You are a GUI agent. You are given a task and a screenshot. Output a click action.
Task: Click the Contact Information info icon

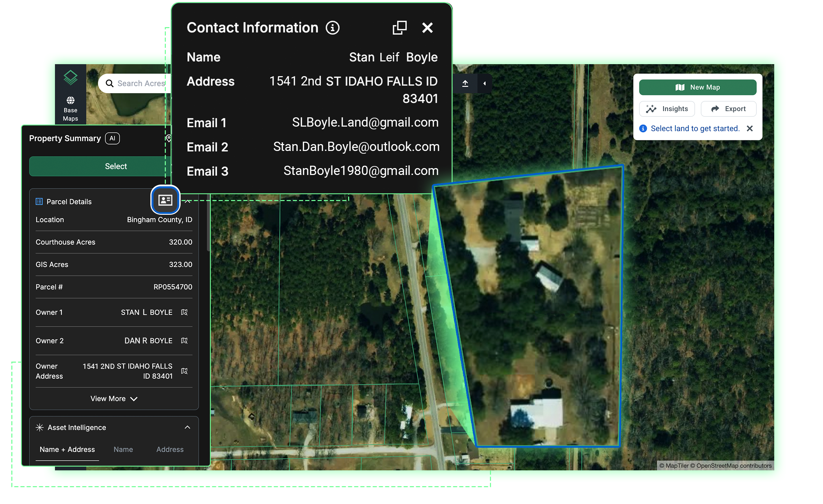coord(332,28)
